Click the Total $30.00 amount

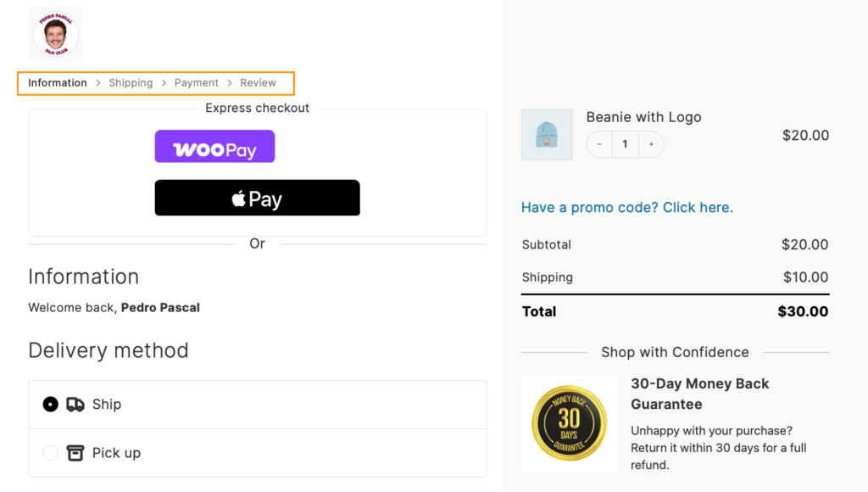click(803, 311)
